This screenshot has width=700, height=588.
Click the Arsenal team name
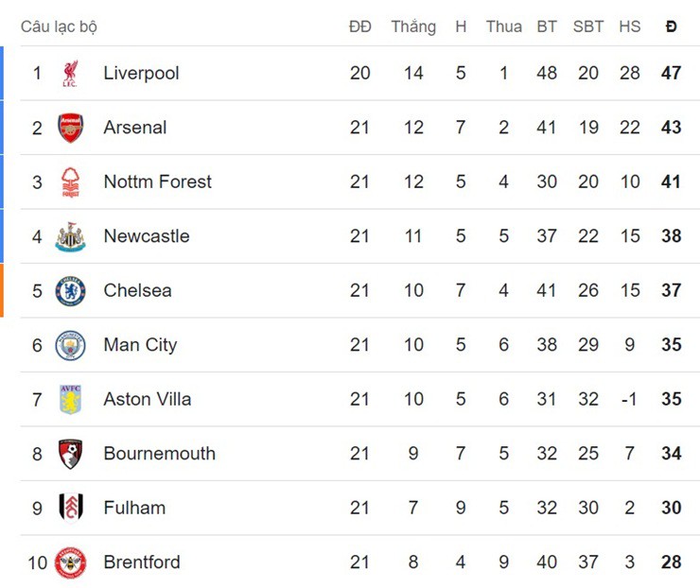134,128
